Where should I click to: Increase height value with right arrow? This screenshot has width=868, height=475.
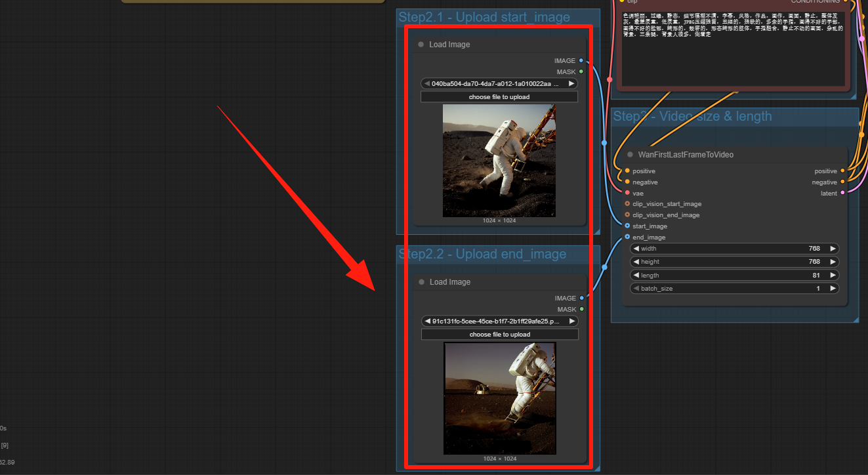point(833,262)
